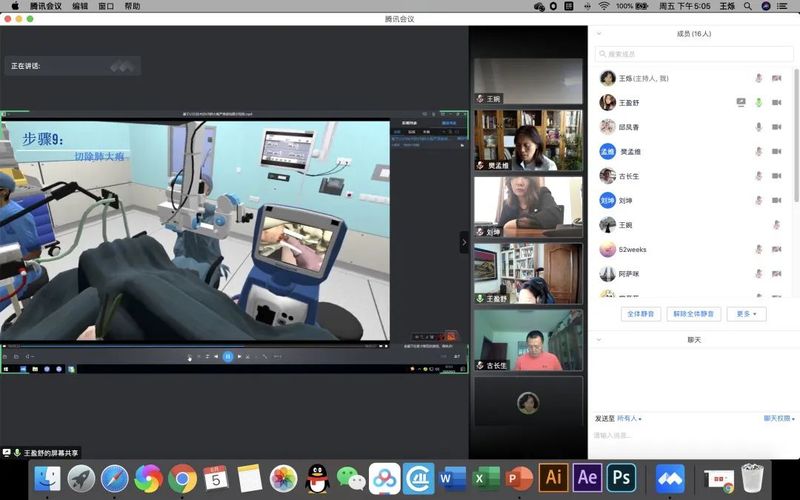Launch WeChat from the dock

coord(351,478)
